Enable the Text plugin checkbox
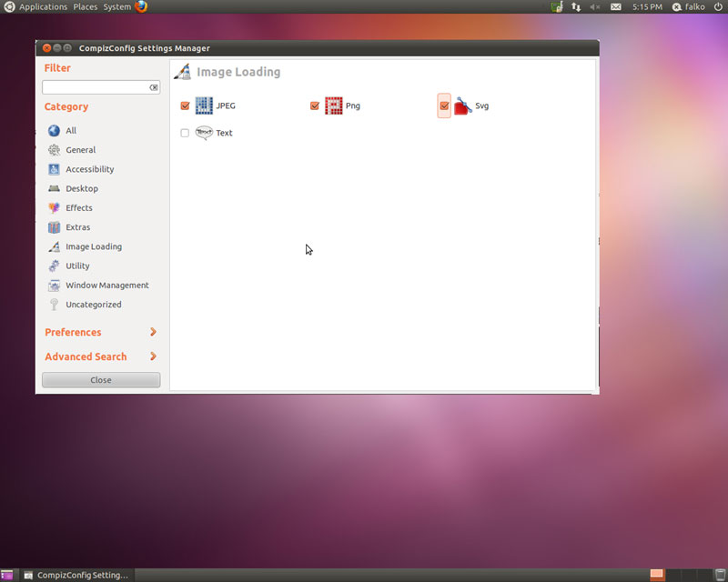Viewport: 728px width, 582px height. click(x=185, y=133)
